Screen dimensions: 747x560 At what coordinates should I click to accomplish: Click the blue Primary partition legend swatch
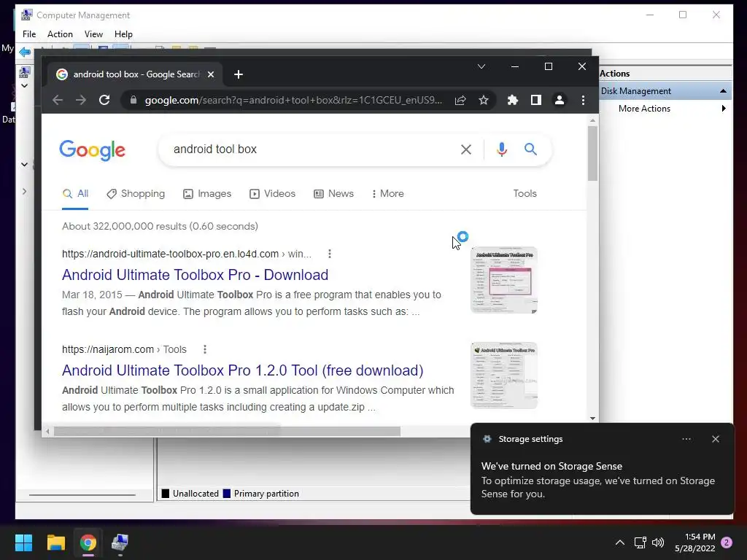[227, 494]
